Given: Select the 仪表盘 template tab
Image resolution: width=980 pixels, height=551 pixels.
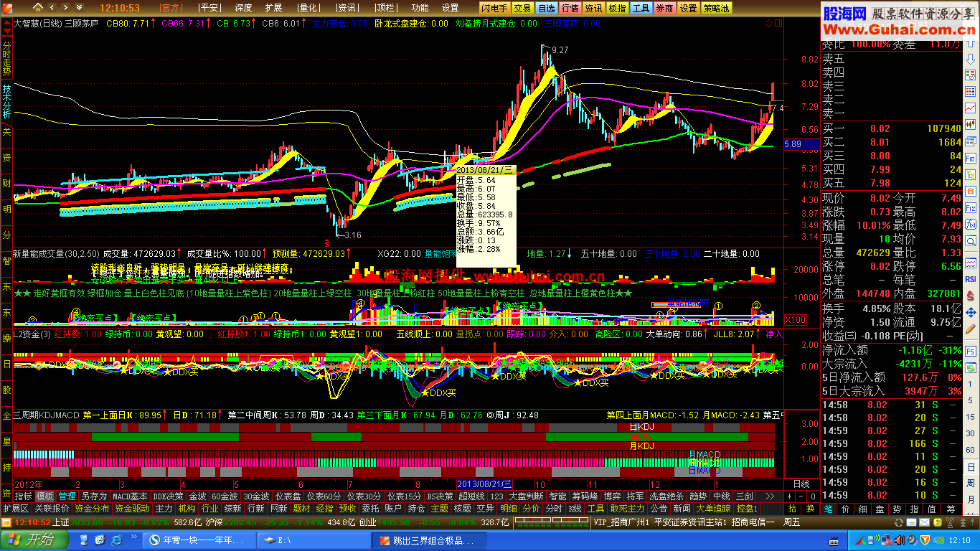Looking at the screenshot, I should pos(288,496).
